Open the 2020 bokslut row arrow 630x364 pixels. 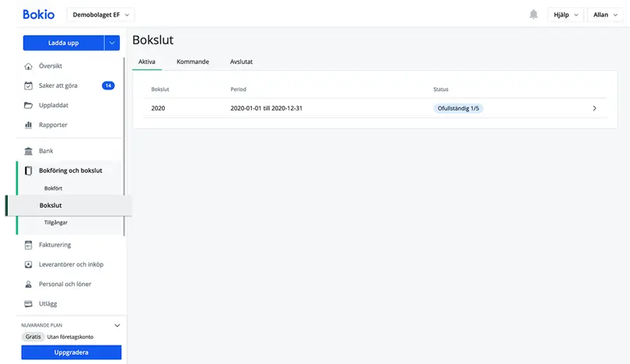pyautogui.click(x=594, y=108)
